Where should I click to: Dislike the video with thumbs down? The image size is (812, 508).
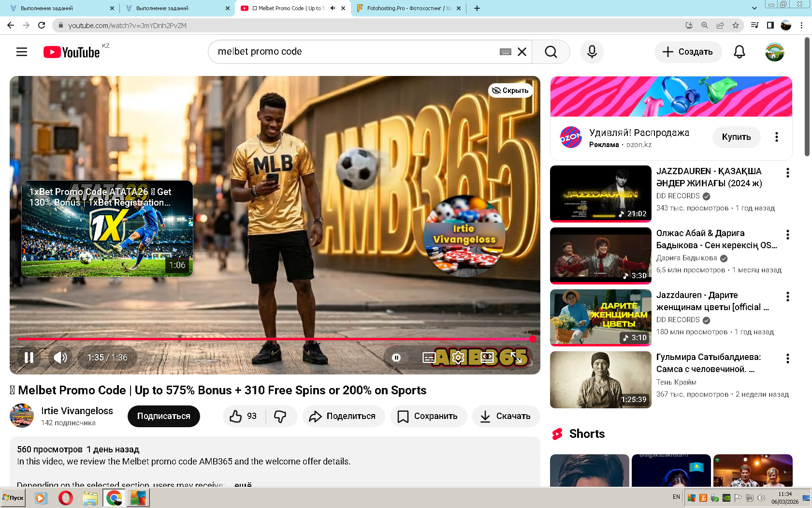point(281,416)
